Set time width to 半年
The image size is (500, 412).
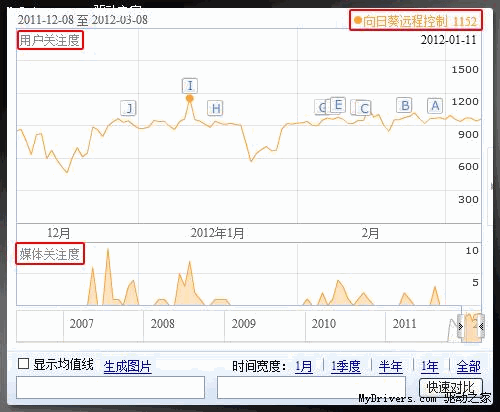point(390,367)
